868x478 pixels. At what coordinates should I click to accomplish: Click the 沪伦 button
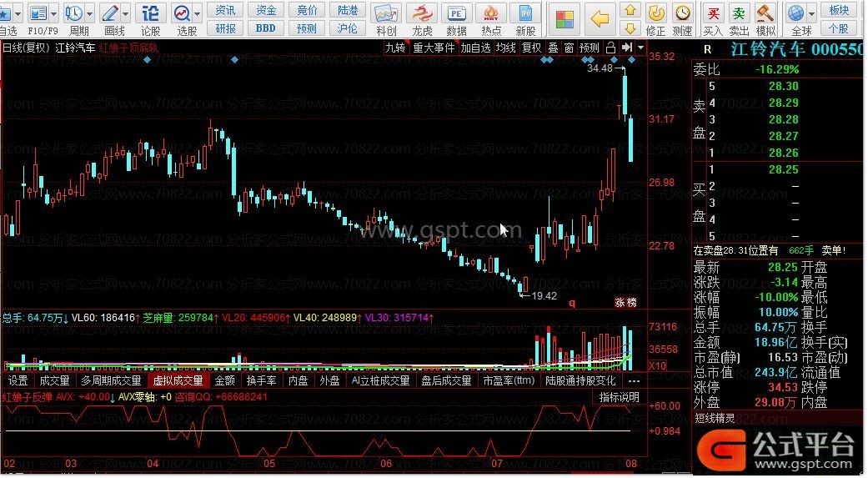coord(348,28)
